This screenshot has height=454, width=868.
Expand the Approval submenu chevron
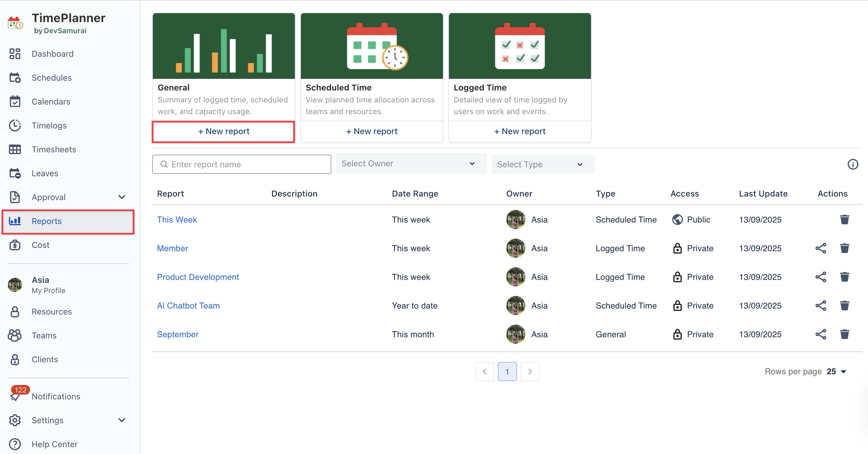pos(122,197)
